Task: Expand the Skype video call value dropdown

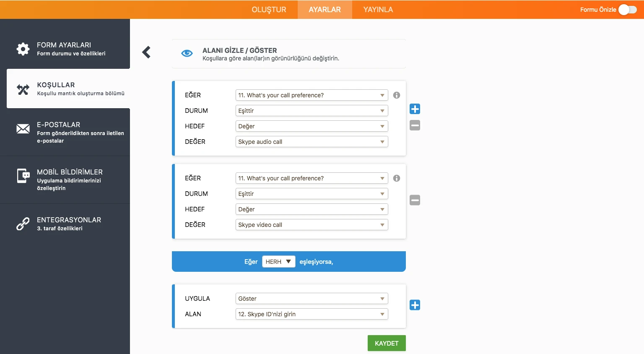Action: (x=312, y=225)
